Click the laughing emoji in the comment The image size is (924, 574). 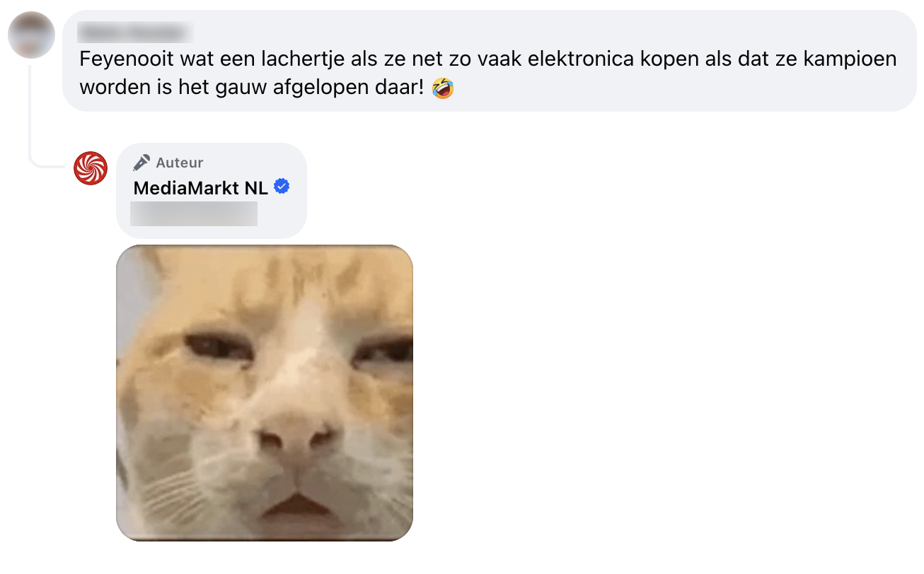443,88
